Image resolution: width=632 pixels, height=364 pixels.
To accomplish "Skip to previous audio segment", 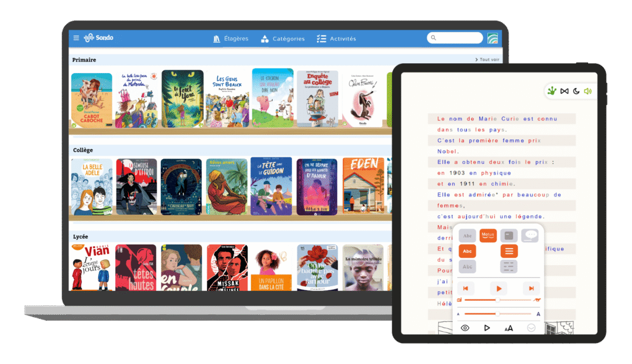I will 466,289.
